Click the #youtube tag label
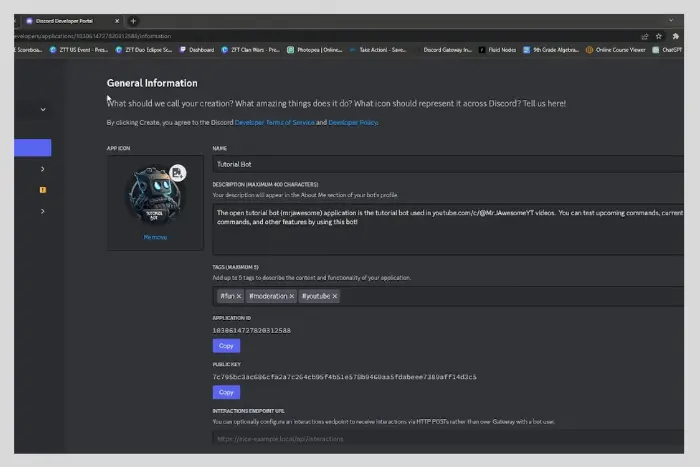This screenshot has height=467, width=700. tap(316, 296)
